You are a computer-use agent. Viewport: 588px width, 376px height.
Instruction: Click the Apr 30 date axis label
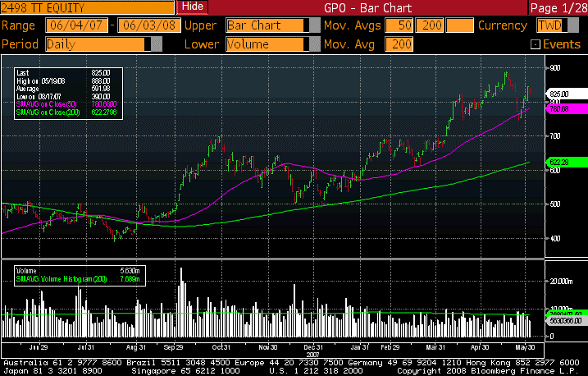(x=480, y=347)
